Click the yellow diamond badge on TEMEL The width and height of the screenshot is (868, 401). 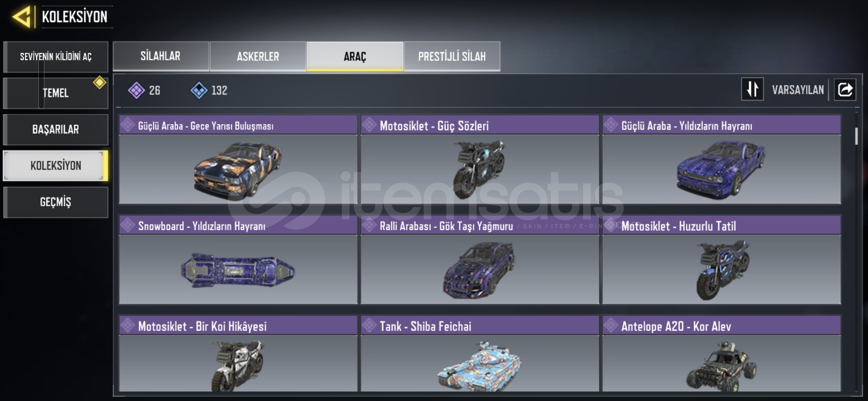(x=99, y=82)
